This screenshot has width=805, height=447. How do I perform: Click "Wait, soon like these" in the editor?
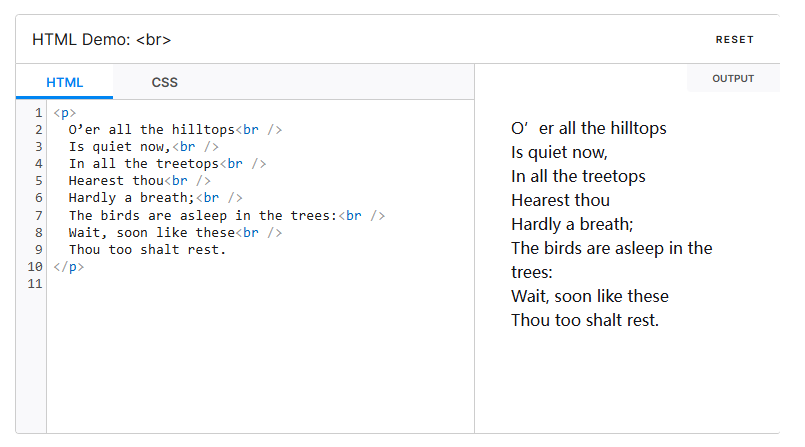click(150, 232)
